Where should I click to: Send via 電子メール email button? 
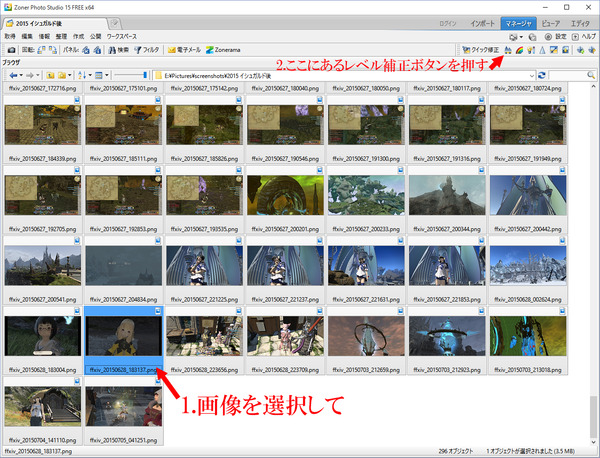pyautogui.click(x=184, y=50)
